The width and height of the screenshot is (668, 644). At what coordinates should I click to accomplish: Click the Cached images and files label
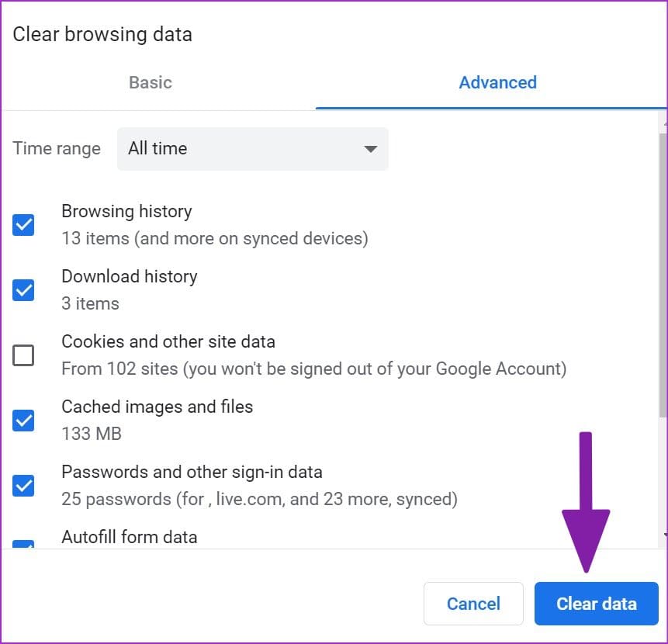point(157,407)
